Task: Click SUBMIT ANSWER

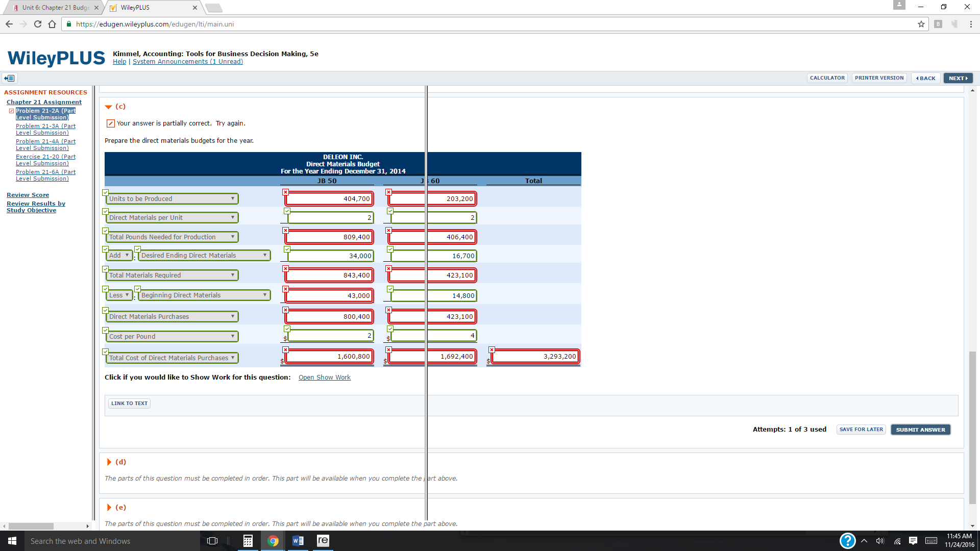Action: [920, 430]
